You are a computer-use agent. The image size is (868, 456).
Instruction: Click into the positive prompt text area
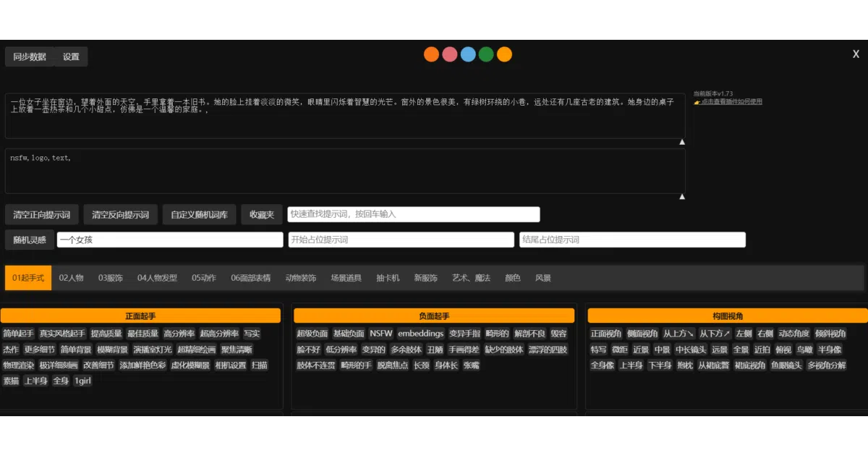(x=345, y=116)
